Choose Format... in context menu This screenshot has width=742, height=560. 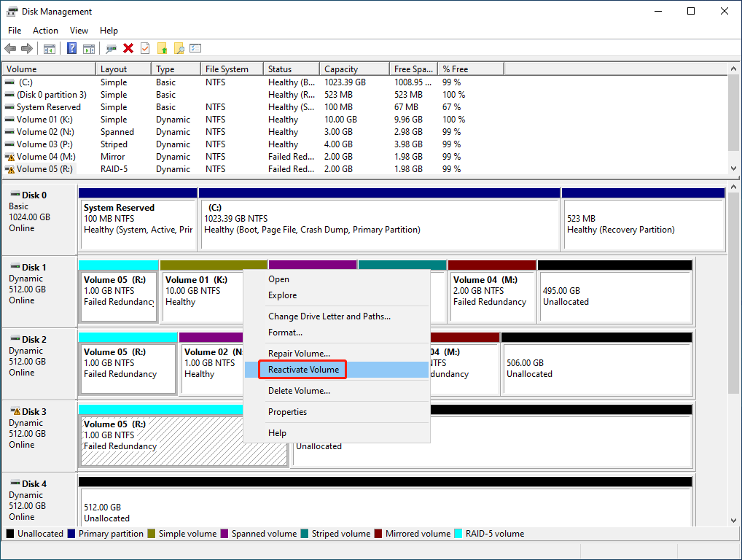337,332
